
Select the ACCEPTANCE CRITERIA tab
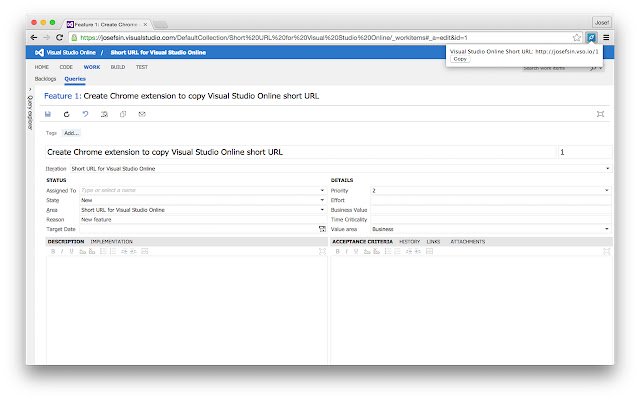(362, 242)
